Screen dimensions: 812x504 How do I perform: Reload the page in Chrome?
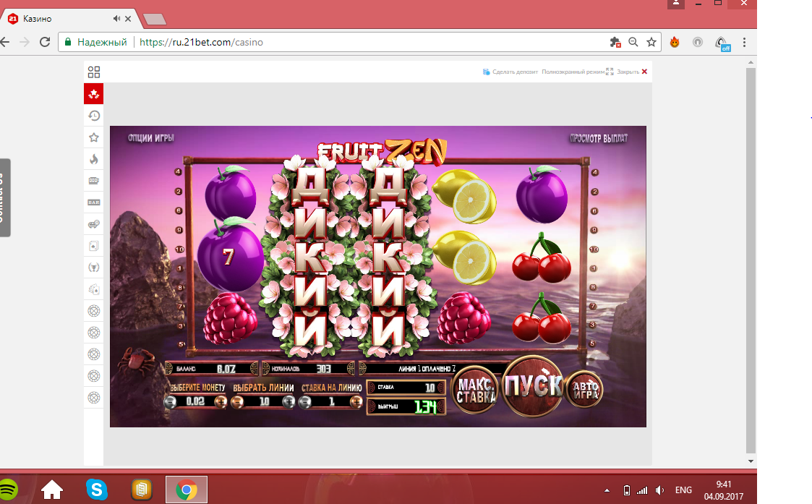45,42
